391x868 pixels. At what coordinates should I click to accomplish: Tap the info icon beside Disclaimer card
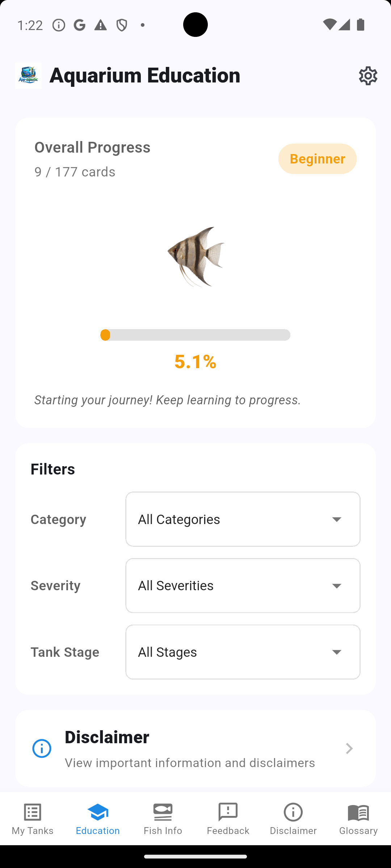coord(42,748)
